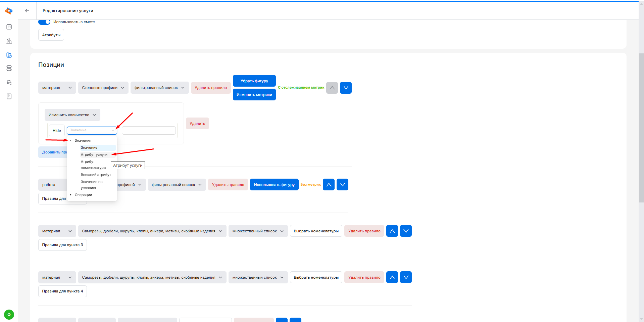Select 'Атрибут услуги' from the dropdown list

click(x=94, y=154)
